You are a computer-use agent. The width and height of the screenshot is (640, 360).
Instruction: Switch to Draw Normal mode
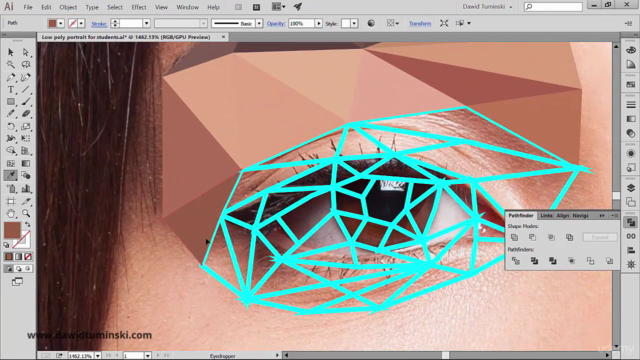coord(9,269)
